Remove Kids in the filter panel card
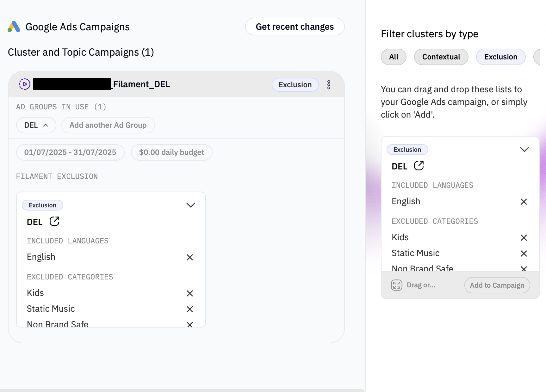This screenshot has height=392, width=546. pyautogui.click(x=524, y=238)
